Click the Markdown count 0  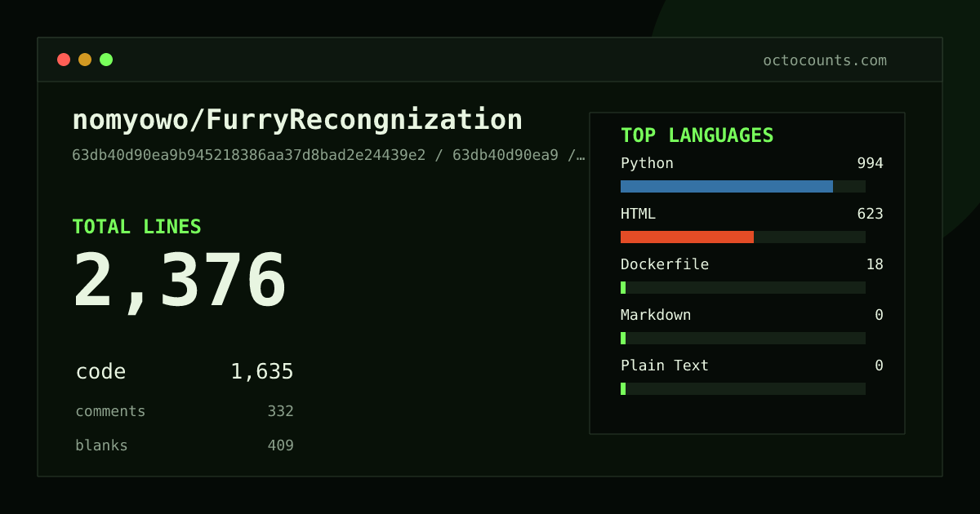point(879,315)
